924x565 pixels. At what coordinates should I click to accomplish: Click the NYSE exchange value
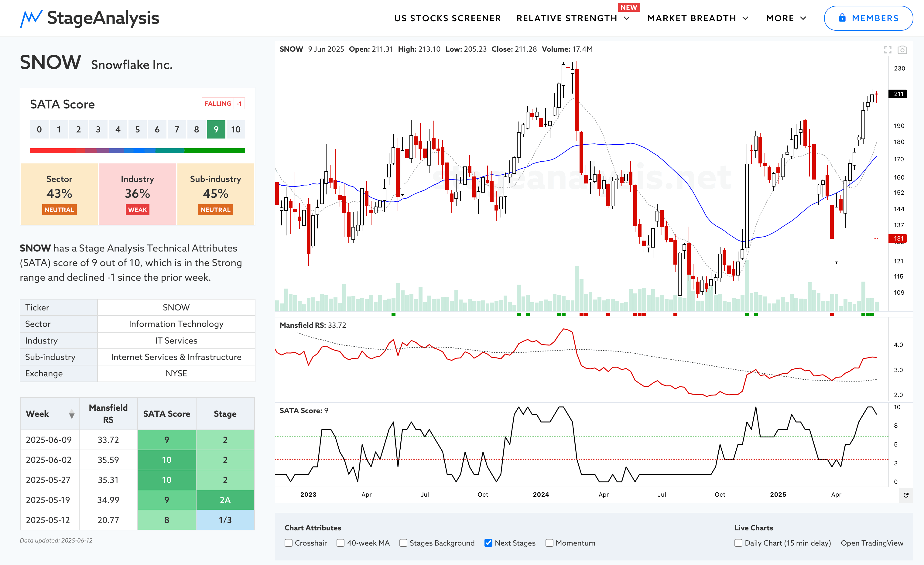click(176, 373)
